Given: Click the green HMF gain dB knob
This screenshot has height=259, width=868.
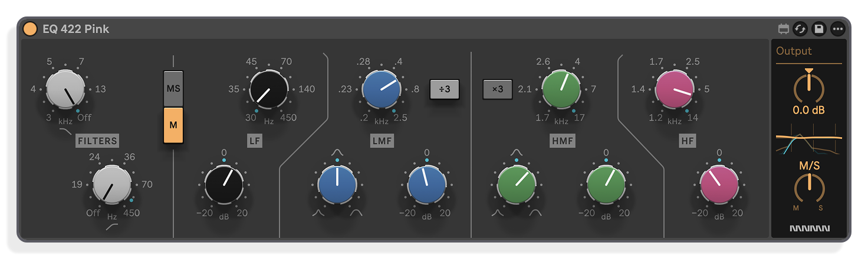Looking at the screenshot, I should [606, 184].
